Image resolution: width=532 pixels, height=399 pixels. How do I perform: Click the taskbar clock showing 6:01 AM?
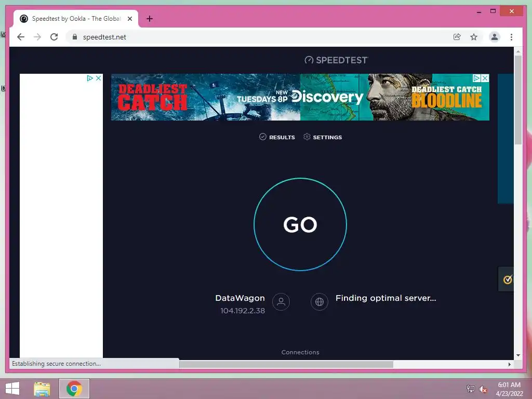pyautogui.click(x=509, y=389)
